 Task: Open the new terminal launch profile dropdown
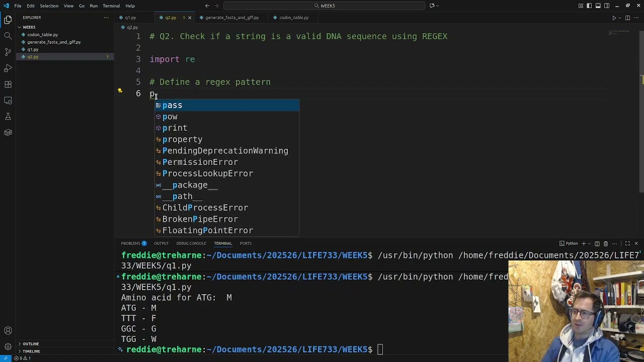(589, 243)
